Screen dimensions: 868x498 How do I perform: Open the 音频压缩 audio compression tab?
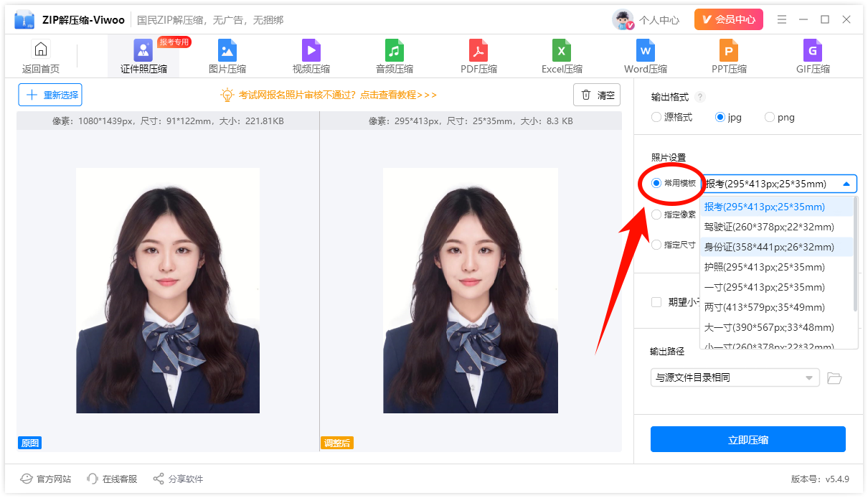tap(395, 57)
